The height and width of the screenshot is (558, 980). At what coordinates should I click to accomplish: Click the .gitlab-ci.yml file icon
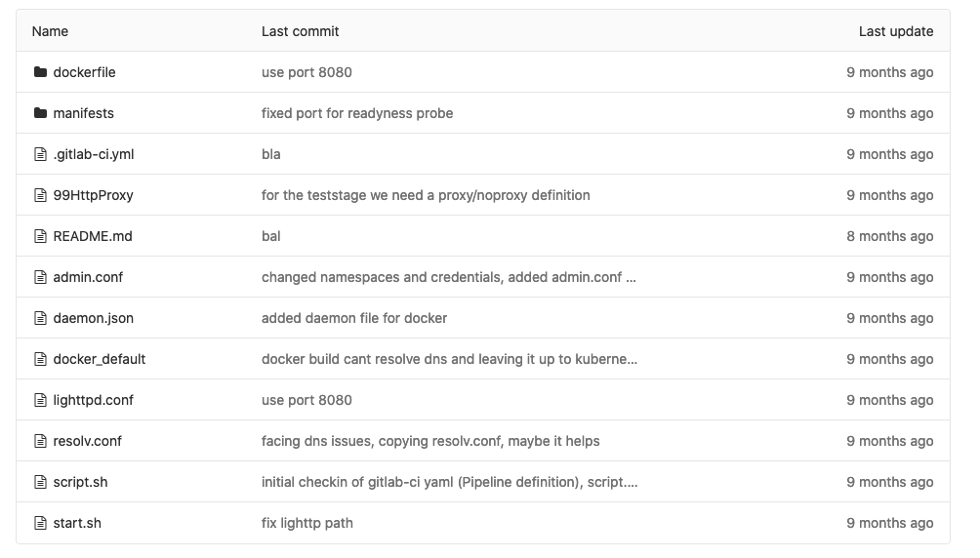pyautogui.click(x=40, y=154)
